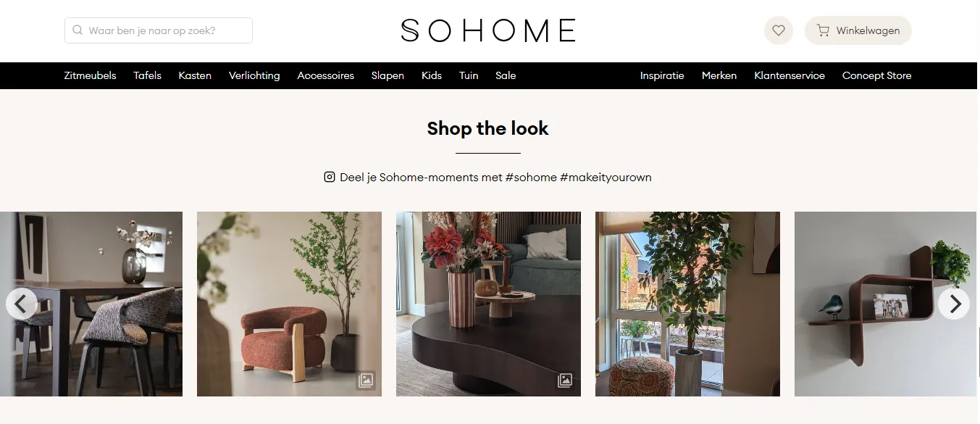
Task: Open the indoor tree by window photo
Action: pyautogui.click(x=687, y=304)
